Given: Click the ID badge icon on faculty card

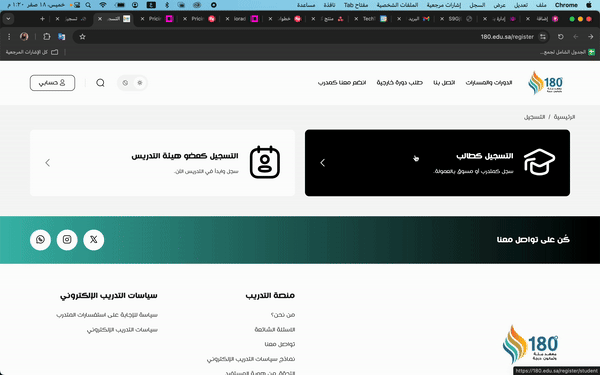Looking at the screenshot, I should coord(265,162).
